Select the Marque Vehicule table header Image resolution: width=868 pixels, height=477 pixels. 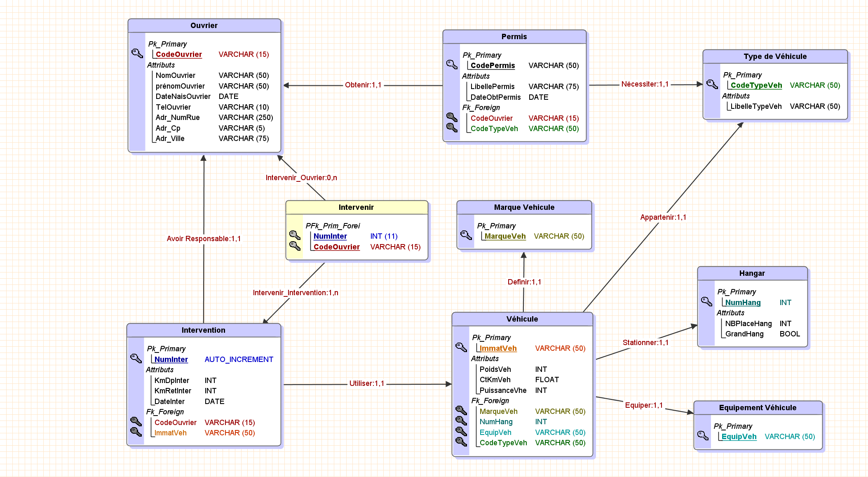[x=524, y=207]
